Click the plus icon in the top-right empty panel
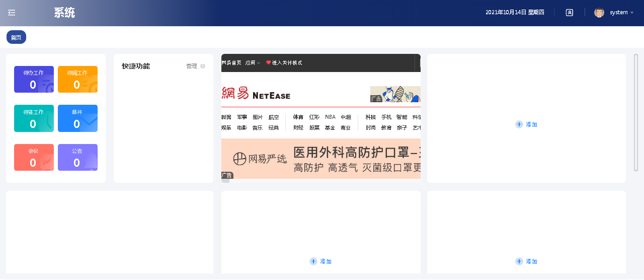The width and height of the screenshot is (644, 280). point(519,124)
